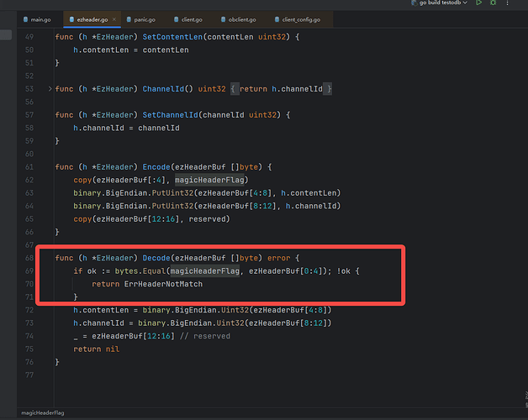Click the file icon on the client_config.go tab
The image size is (528, 420).
click(277, 19)
